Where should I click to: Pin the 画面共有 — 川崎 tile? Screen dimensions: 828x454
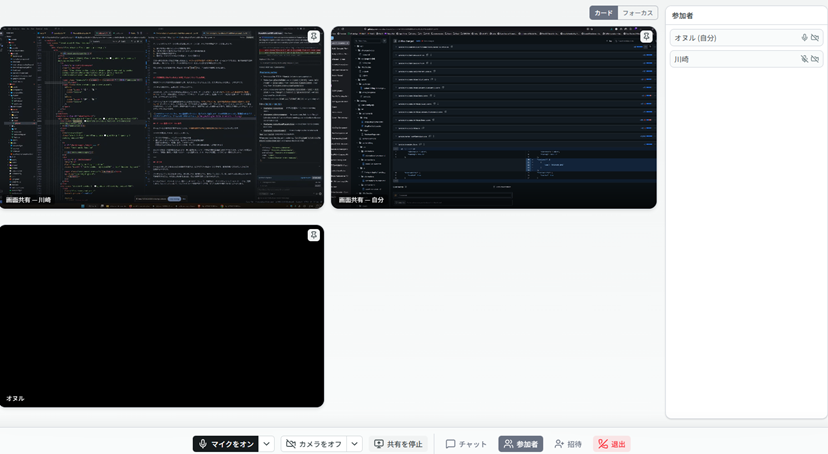tap(314, 36)
